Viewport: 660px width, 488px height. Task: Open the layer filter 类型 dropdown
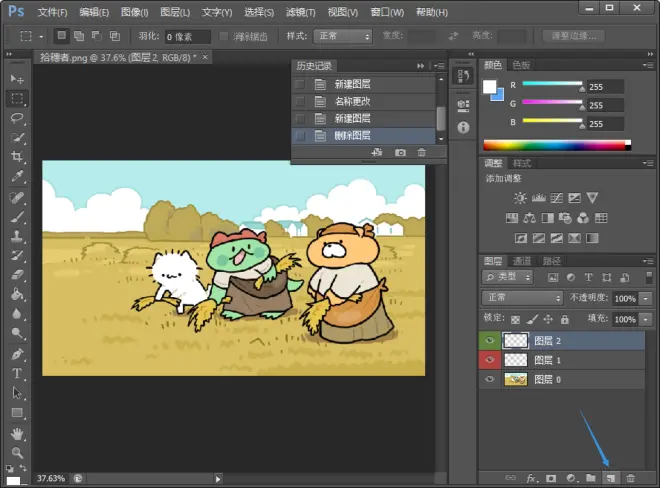click(508, 277)
